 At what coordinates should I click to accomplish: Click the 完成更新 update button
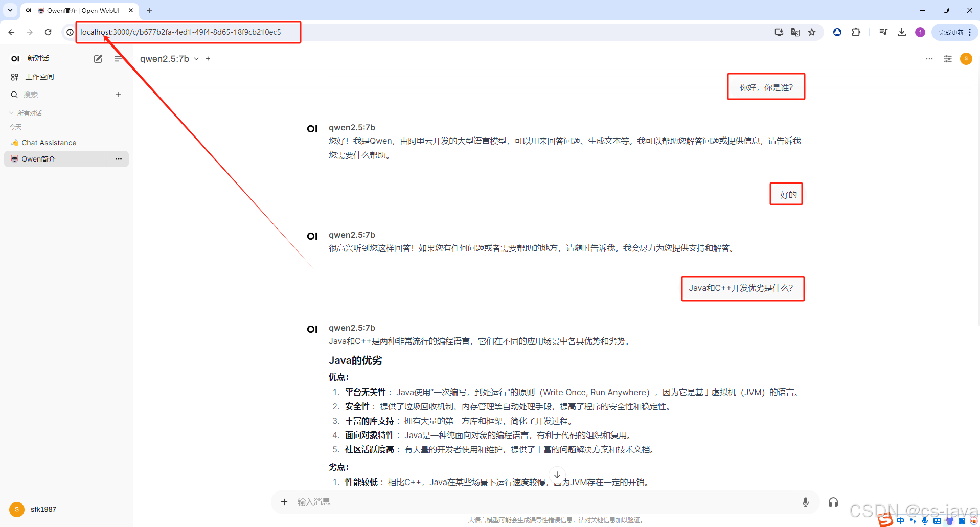(x=951, y=32)
